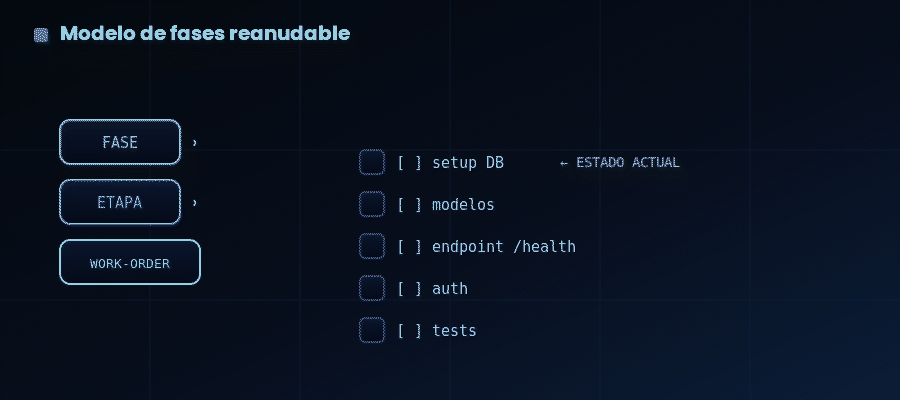Click the ESTADO ACTUAL arrow label
The height and width of the screenshot is (400, 900).
tap(619, 162)
